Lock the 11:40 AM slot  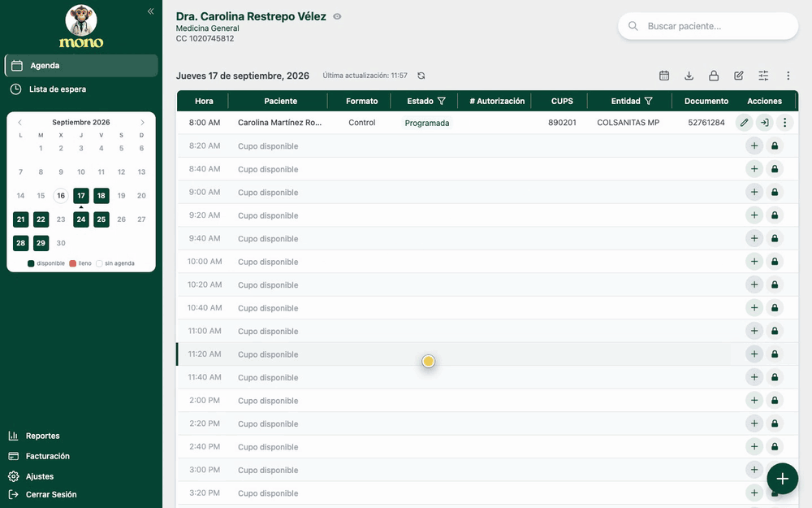coord(775,377)
